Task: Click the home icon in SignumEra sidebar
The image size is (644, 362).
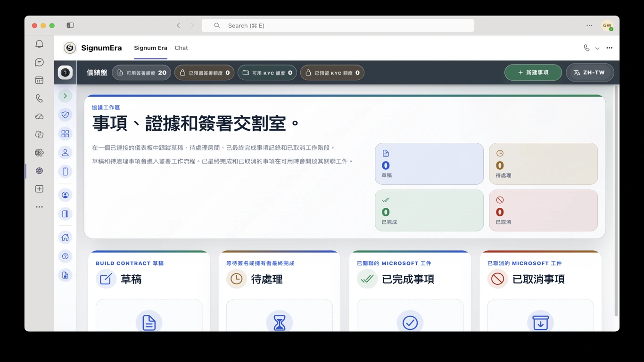Action: click(x=65, y=238)
